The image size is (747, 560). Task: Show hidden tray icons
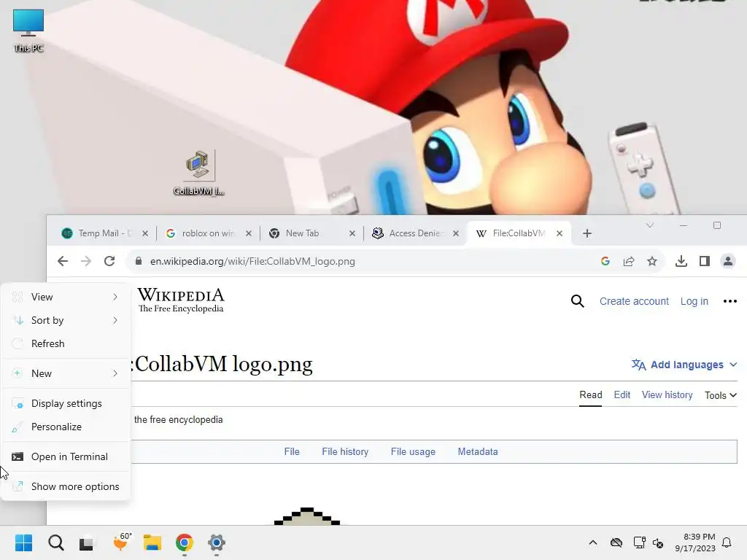pos(592,542)
